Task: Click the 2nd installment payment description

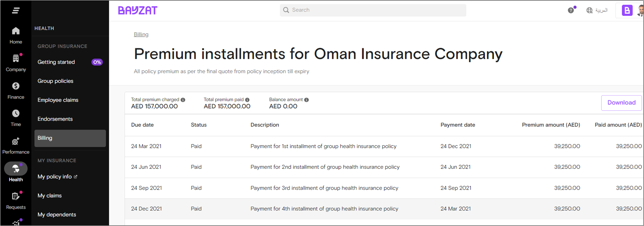Action: [325, 167]
